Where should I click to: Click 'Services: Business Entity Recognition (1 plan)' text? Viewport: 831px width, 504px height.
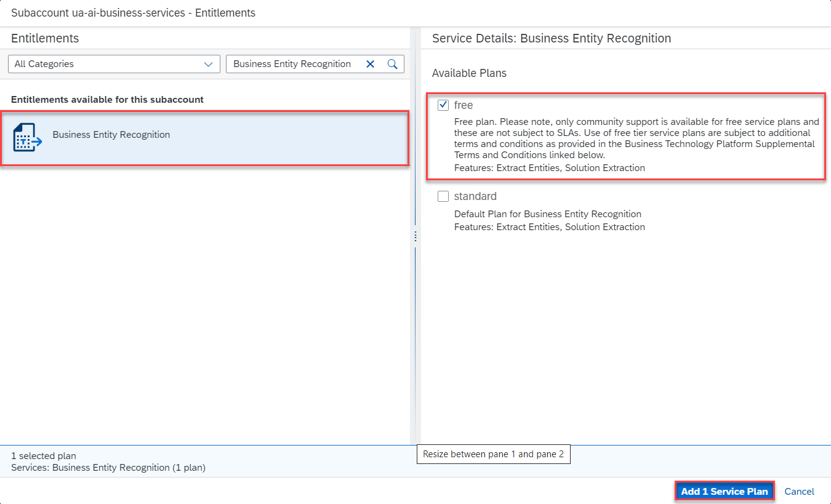click(108, 468)
